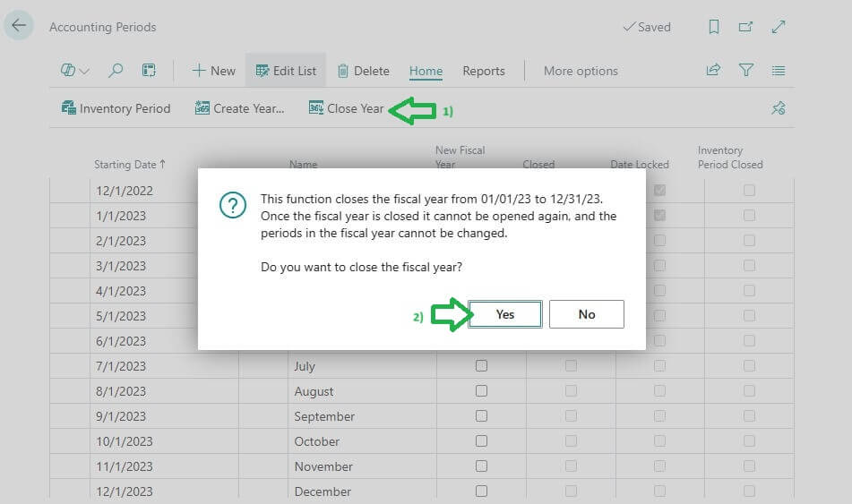Open page in new window icon

pyautogui.click(x=745, y=27)
